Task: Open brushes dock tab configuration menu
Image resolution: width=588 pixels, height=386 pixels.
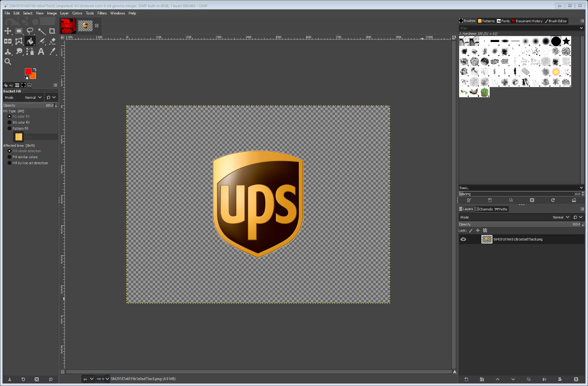Action: click(x=582, y=21)
